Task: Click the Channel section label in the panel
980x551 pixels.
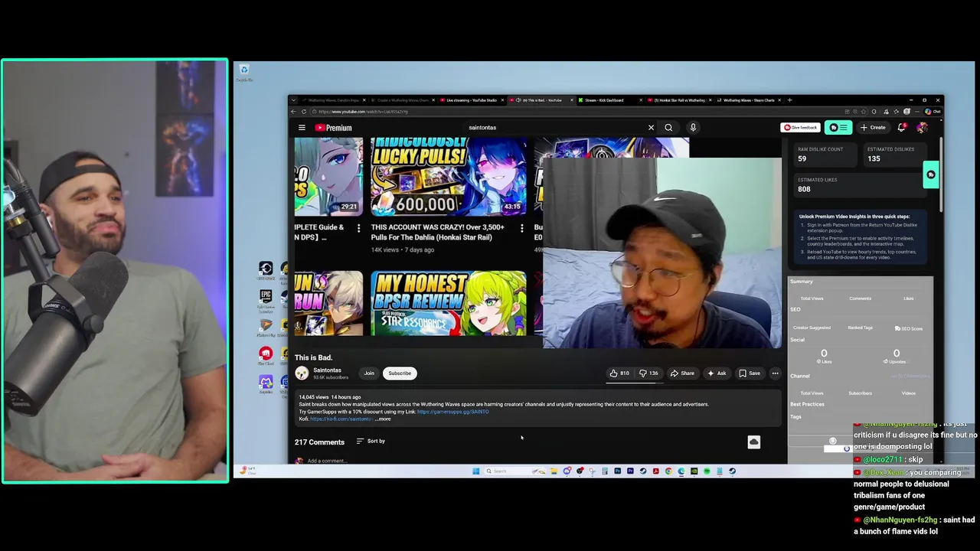Action: coord(800,376)
